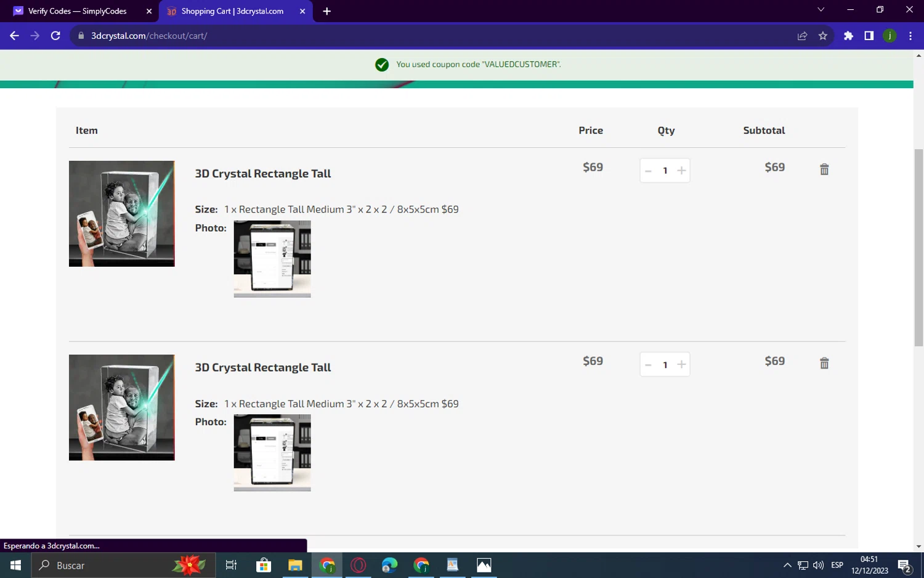Switch to Verify Codes — SimplyCodes tab
Viewport: 924px width, 578px height.
77,11
